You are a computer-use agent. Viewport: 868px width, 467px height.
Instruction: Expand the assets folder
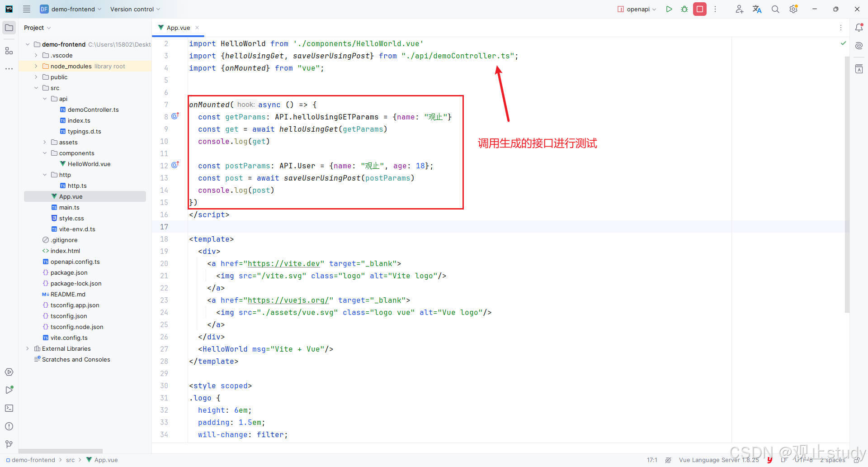pyautogui.click(x=44, y=142)
